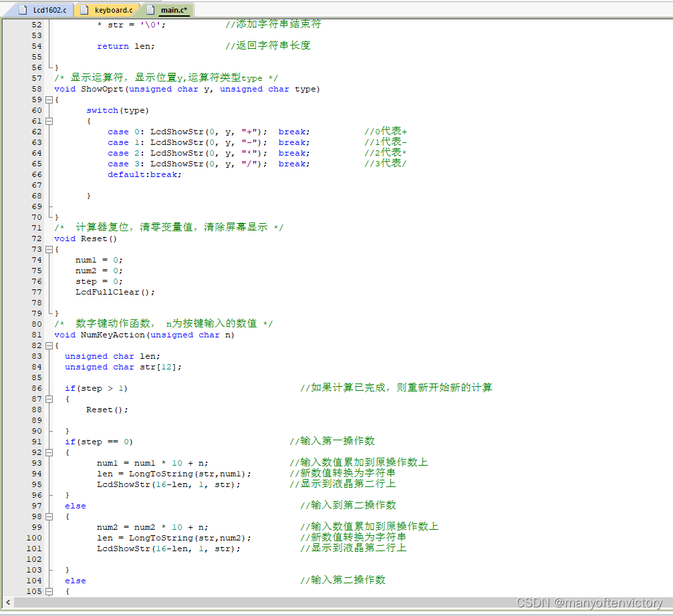
Task: Click 'return len;' statement
Action: click(126, 46)
